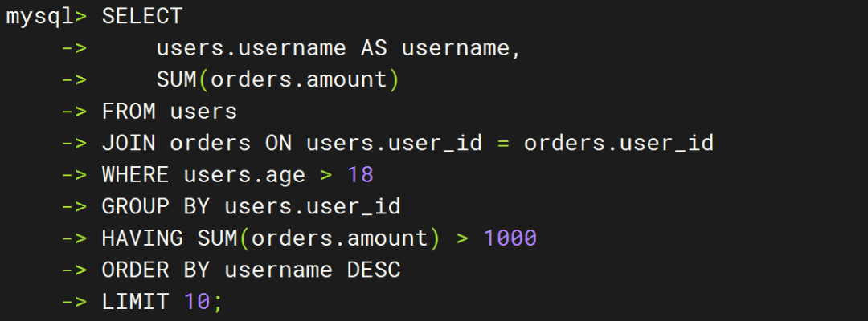Click the ORDER BY keywords
This screenshot has height=321, width=868.
(155, 270)
